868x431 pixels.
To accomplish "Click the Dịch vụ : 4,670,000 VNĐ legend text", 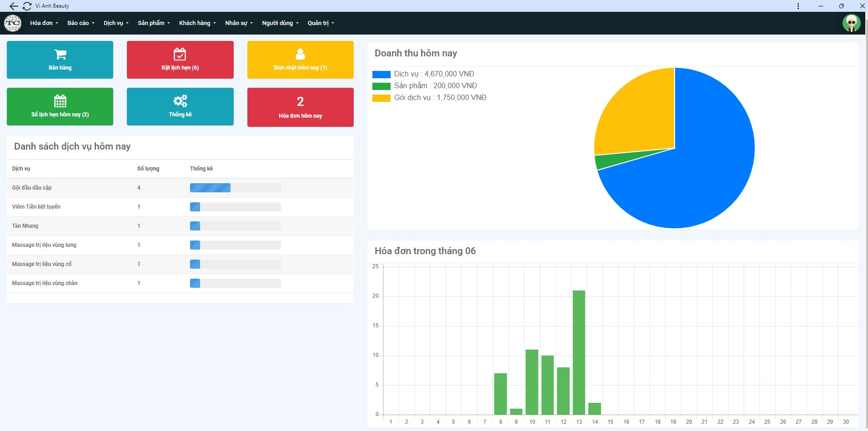I will [x=434, y=74].
